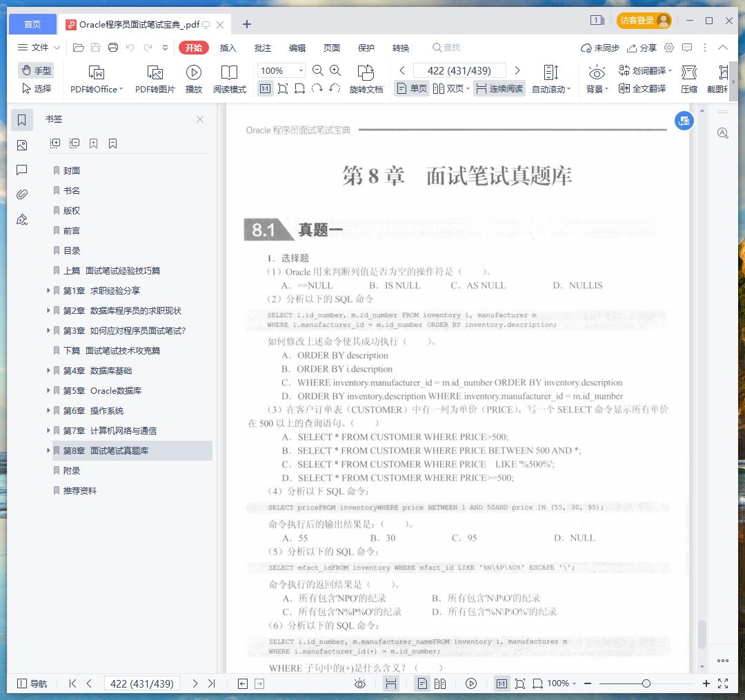Select the Hand tool
Image resolution: width=745 pixels, height=700 pixels.
point(37,70)
